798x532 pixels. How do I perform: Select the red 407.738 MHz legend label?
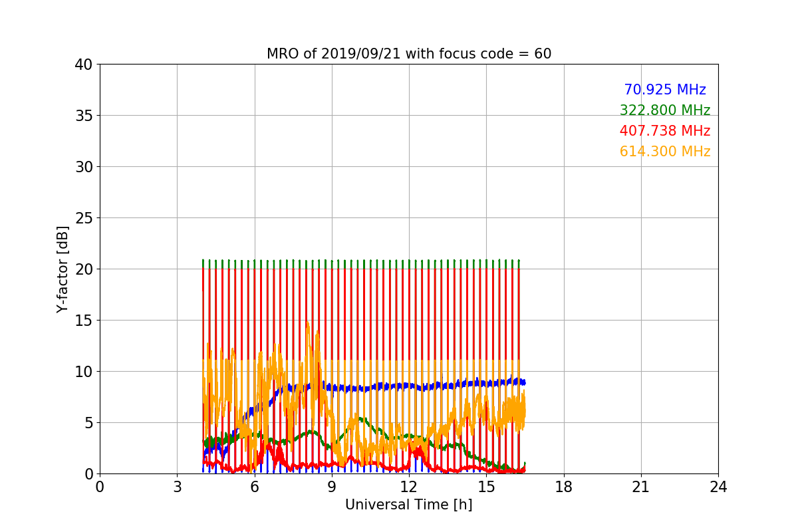point(665,131)
